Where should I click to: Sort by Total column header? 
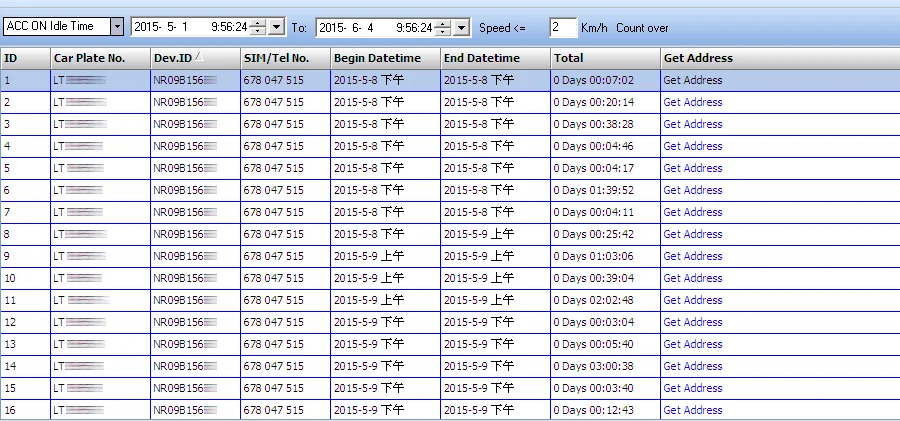(606, 58)
